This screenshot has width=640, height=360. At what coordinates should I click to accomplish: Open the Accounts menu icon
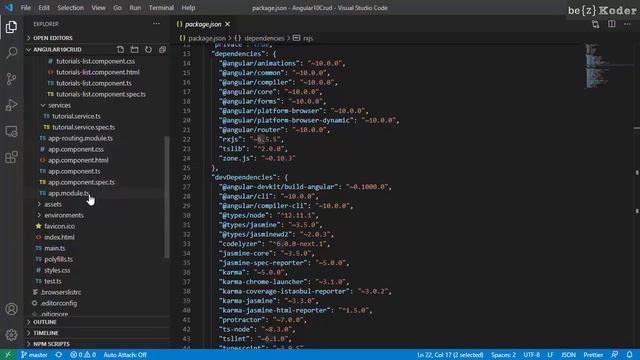(x=11, y=309)
